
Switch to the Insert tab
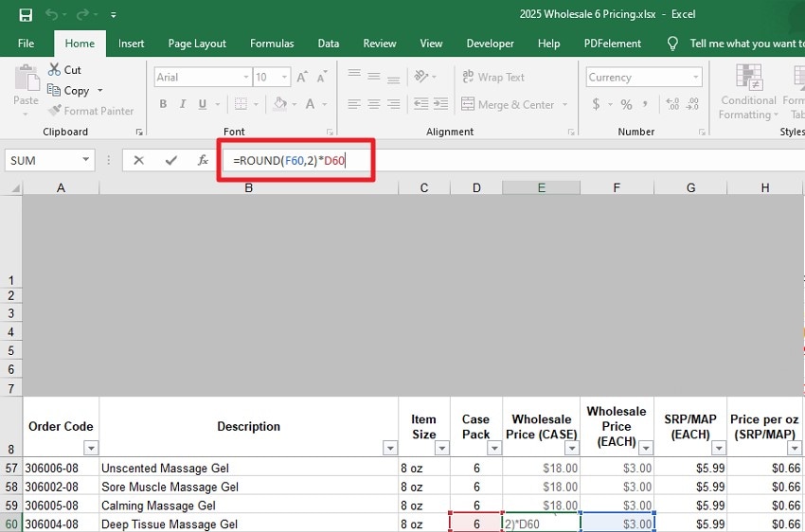pyautogui.click(x=131, y=44)
